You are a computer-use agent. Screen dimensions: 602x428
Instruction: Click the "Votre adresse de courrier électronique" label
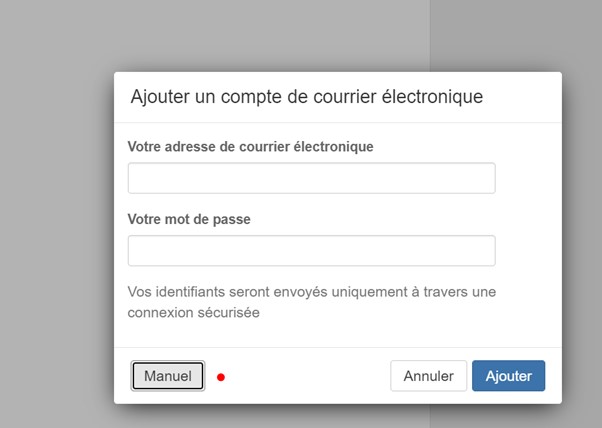click(x=250, y=146)
